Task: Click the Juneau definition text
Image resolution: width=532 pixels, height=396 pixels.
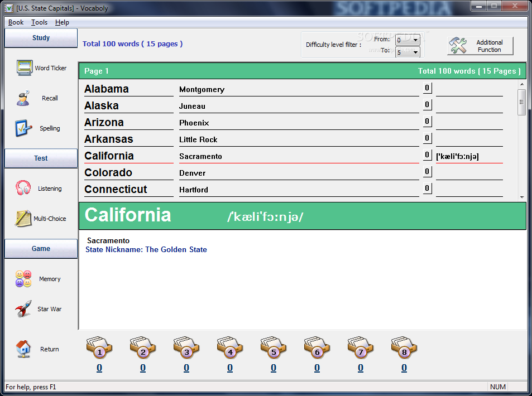Action: pyautogui.click(x=192, y=106)
